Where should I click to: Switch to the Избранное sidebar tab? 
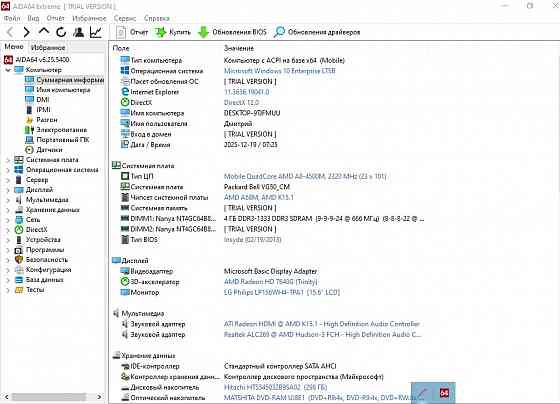tap(48, 48)
